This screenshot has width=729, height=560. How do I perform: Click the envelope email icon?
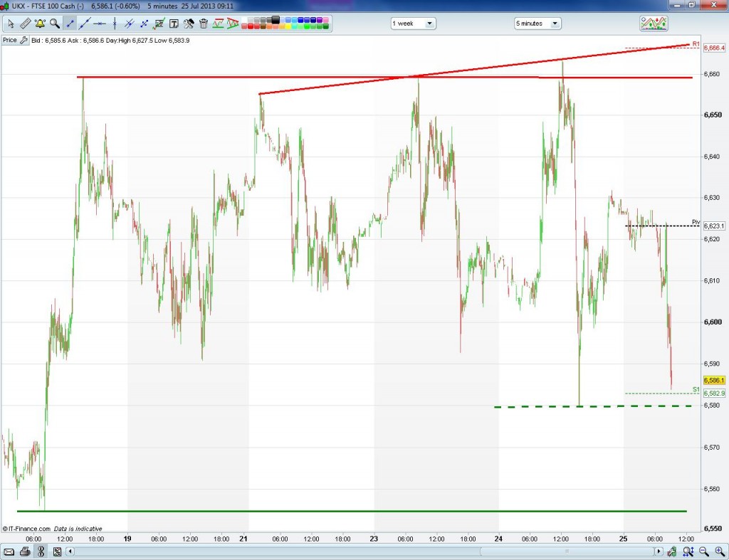coord(9,551)
